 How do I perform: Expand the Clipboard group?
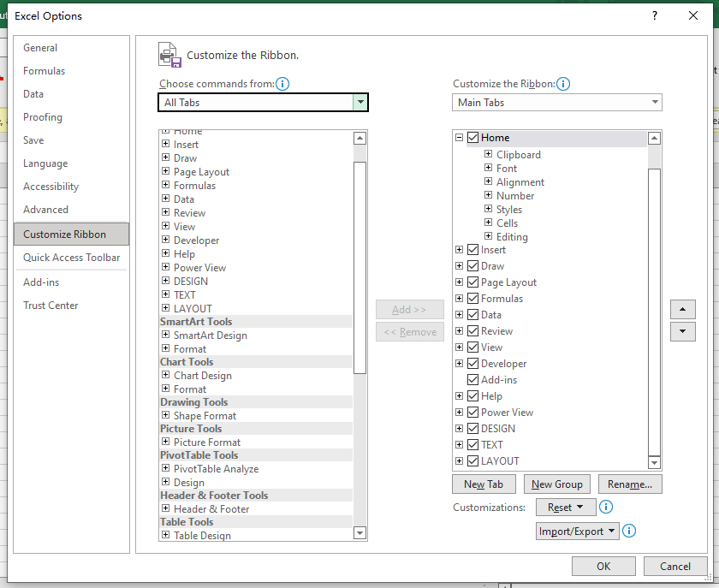(489, 154)
